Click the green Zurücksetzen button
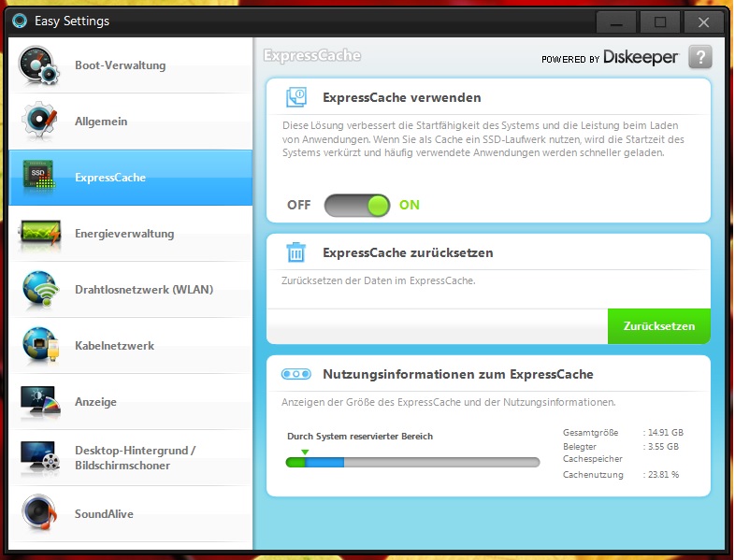Viewport: 735px width, 560px height. point(659,326)
